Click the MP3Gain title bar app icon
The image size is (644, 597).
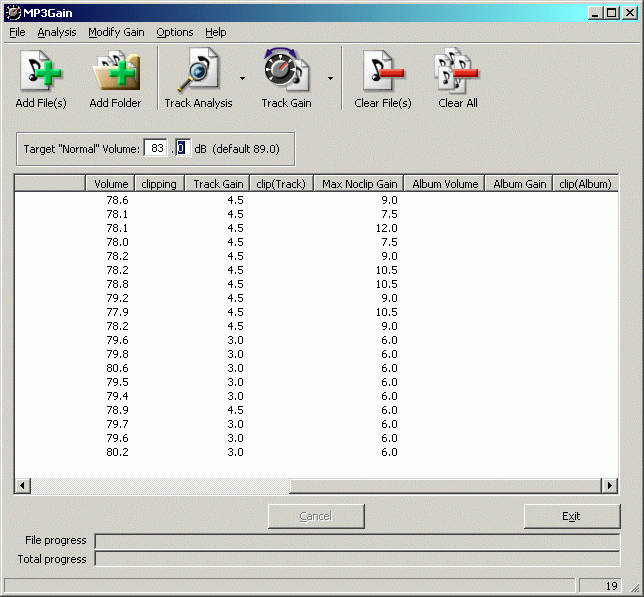(13, 13)
